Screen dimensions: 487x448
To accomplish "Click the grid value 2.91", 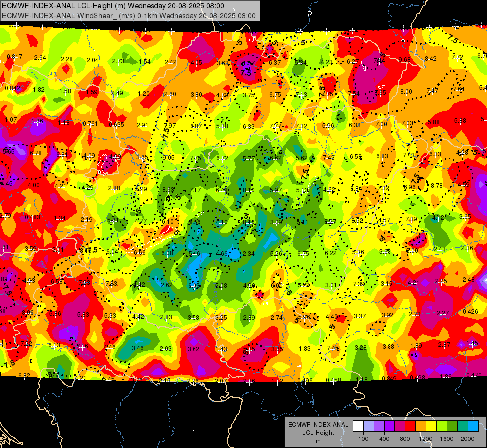I will click(143, 125).
